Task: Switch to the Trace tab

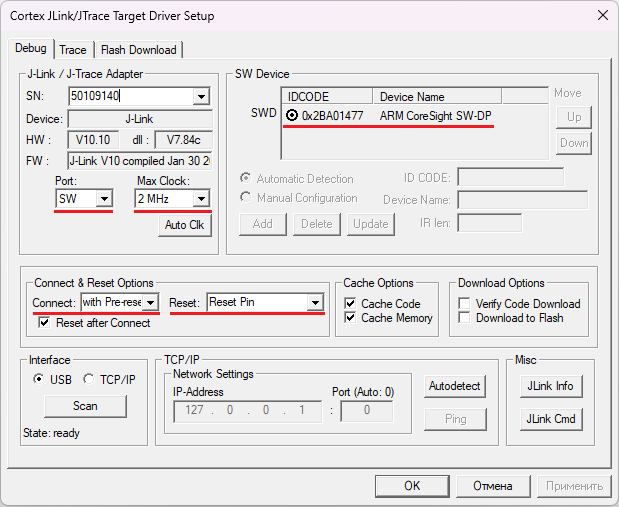Action: [73, 50]
